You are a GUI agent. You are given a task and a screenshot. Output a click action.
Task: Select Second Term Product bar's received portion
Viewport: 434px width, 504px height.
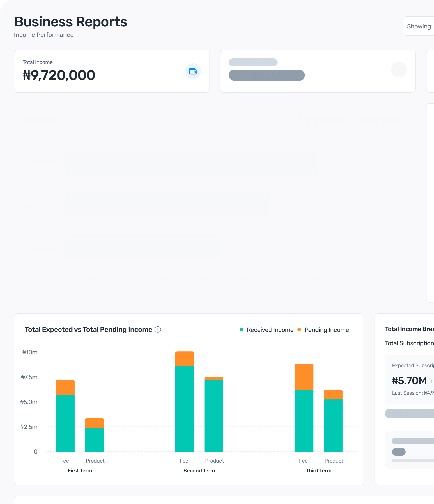point(214,416)
